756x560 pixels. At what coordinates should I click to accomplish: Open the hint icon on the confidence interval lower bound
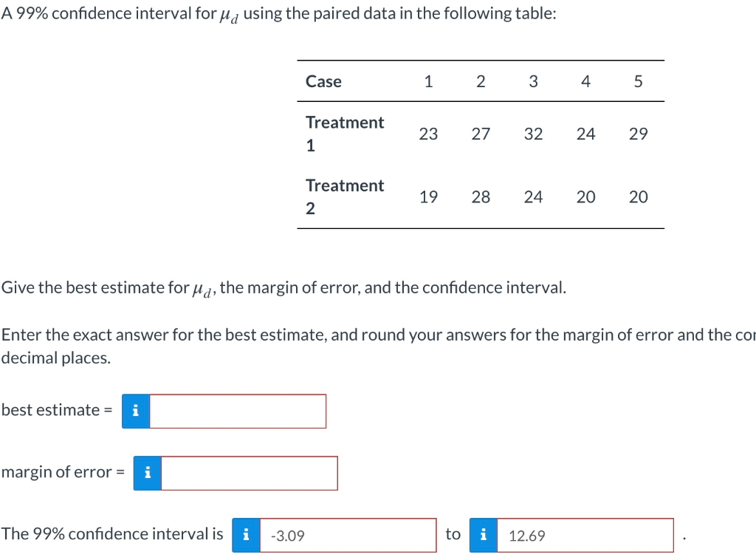pos(246,535)
